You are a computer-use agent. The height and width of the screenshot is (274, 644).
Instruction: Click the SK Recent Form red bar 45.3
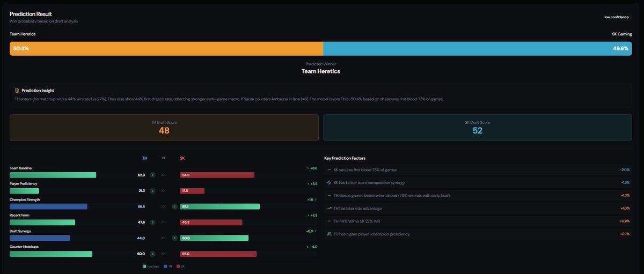tap(211, 223)
